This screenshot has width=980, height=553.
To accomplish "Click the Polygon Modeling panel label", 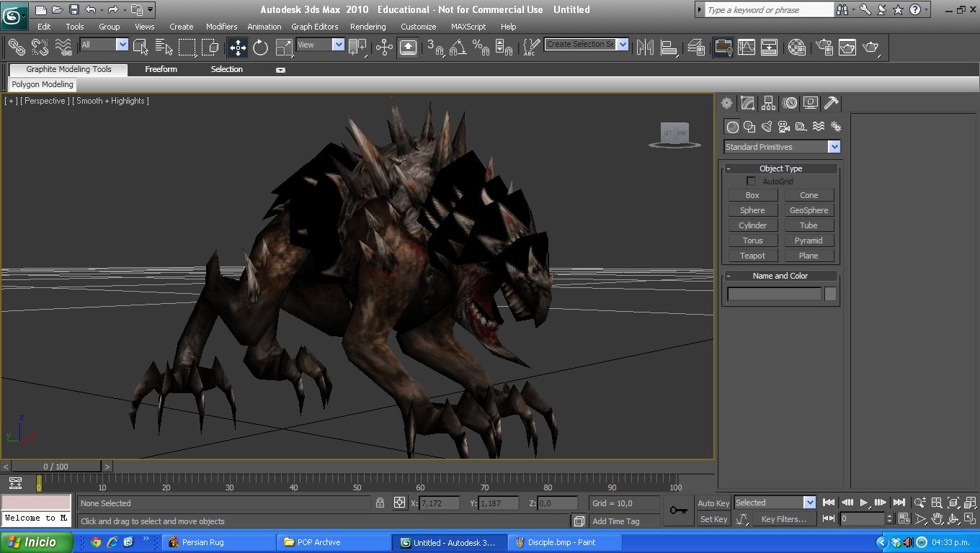I will point(43,84).
